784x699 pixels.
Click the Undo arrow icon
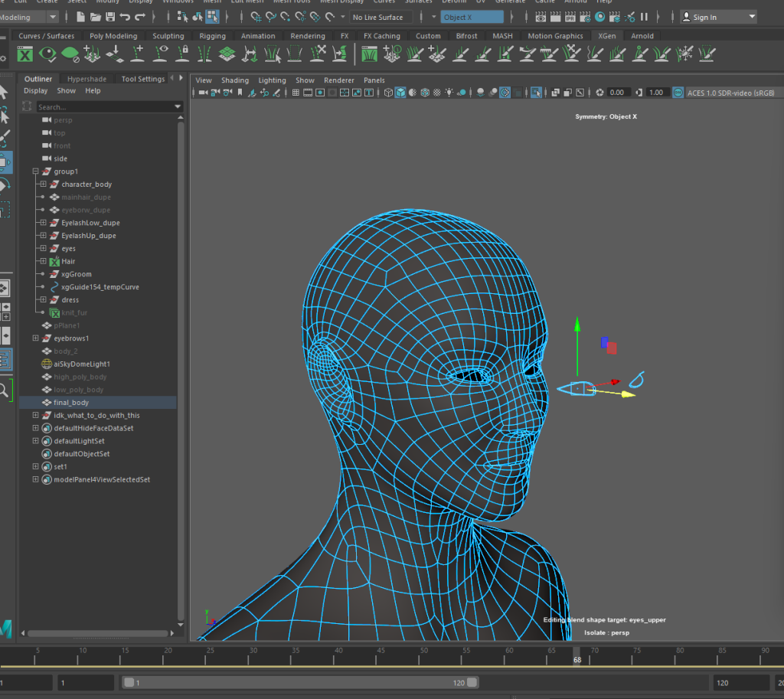pos(126,17)
